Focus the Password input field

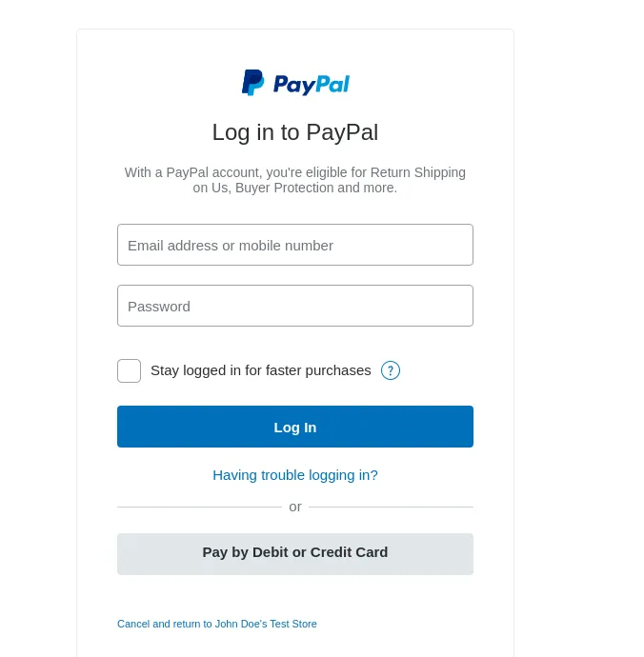295,306
